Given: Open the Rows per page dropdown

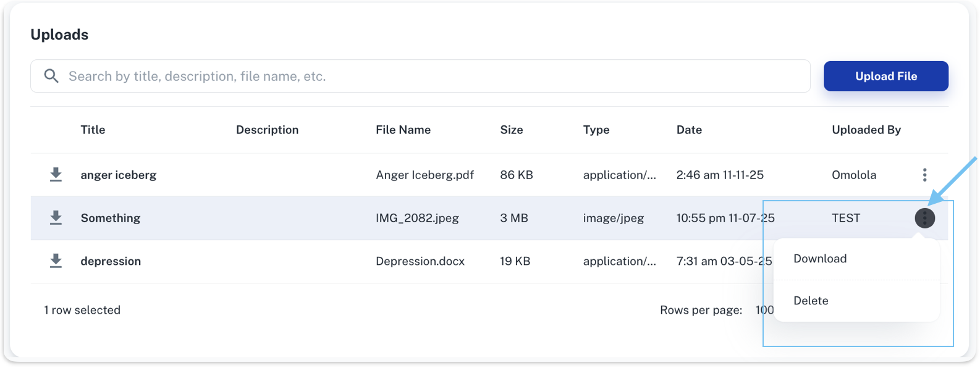Looking at the screenshot, I should click(x=764, y=310).
